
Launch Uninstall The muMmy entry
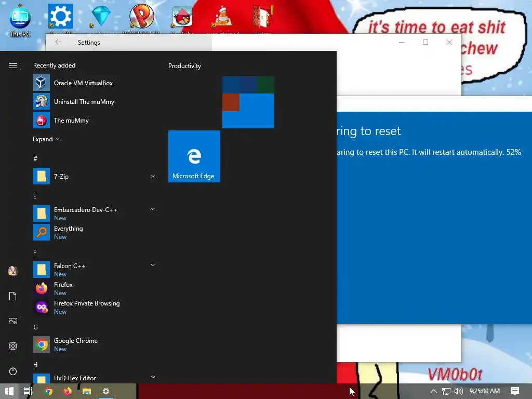(x=95, y=101)
